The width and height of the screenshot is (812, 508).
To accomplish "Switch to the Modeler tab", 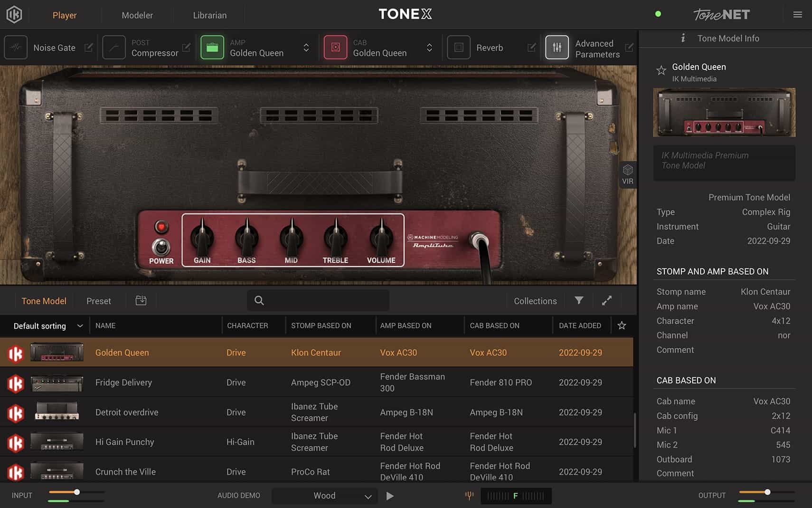I will (x=137, y=15).
